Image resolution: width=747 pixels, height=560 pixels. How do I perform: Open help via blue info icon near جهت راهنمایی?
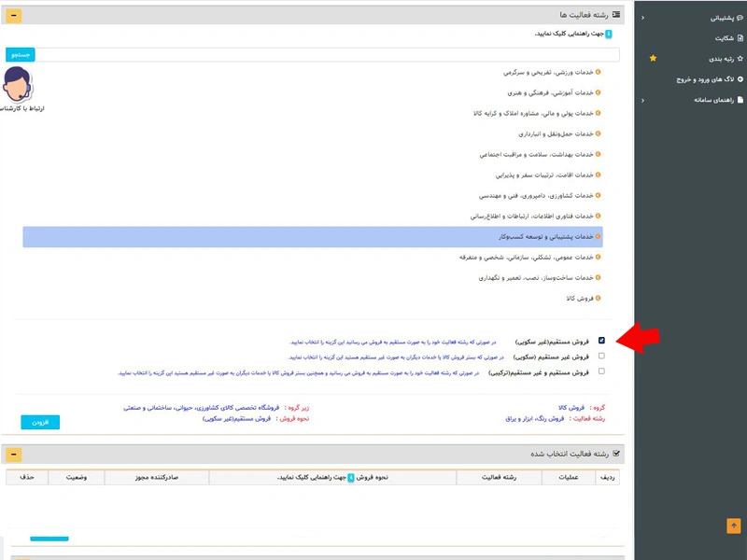pyautogui.click(x=609, y=34)
